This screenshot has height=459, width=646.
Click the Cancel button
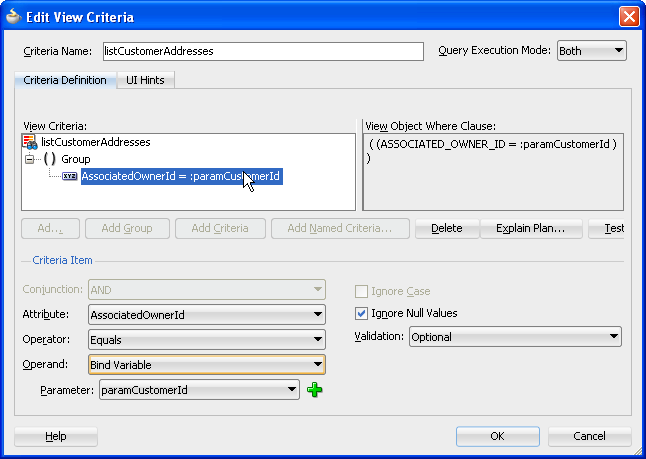click(x=589, y=436)
